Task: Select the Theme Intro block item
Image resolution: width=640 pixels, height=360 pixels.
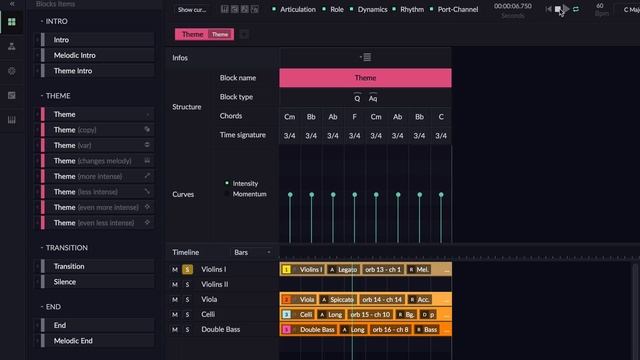Action: point(98,71)
